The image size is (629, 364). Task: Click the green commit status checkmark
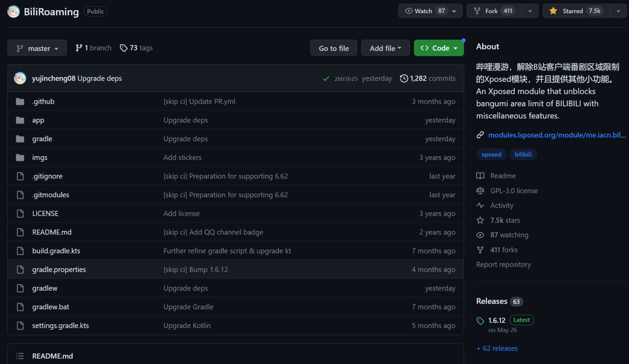326,78
